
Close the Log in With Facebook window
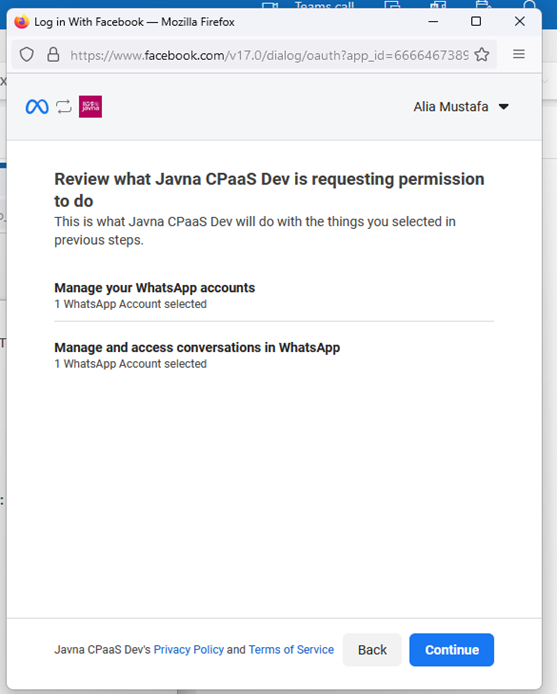pos(519,21)
